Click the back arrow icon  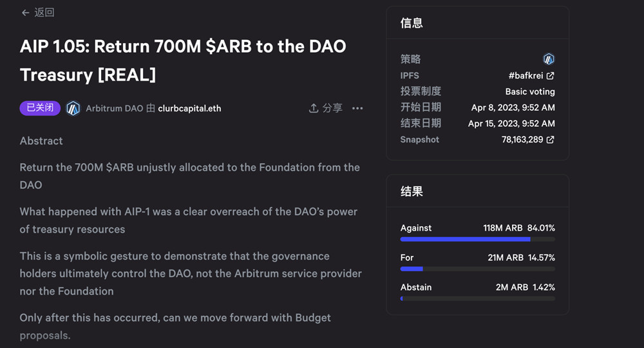point(25,13)
